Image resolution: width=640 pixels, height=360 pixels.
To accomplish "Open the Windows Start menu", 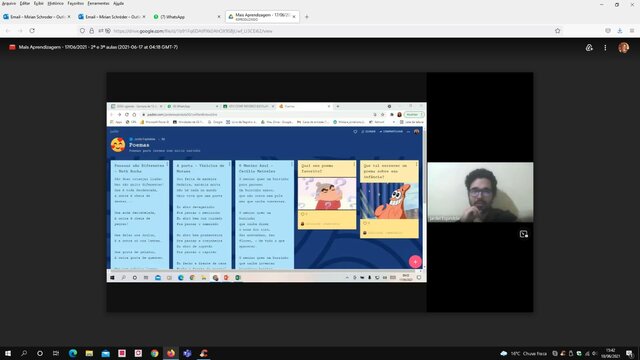I will (x=8, y=353).
